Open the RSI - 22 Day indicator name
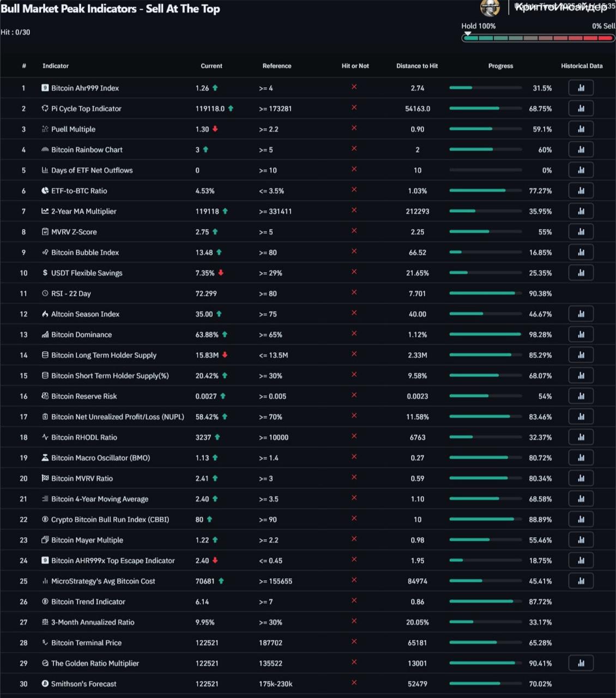616x698 pixels. pyautogui.click(x=71, y=293)
